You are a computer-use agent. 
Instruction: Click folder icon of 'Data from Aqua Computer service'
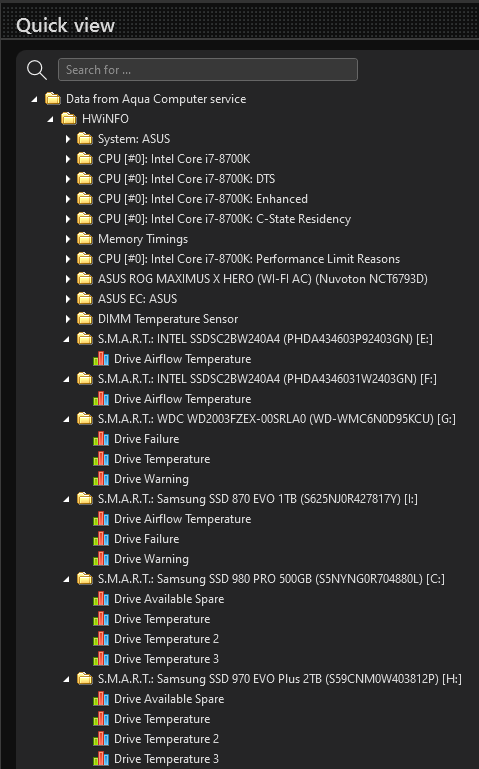pos(53,99)
